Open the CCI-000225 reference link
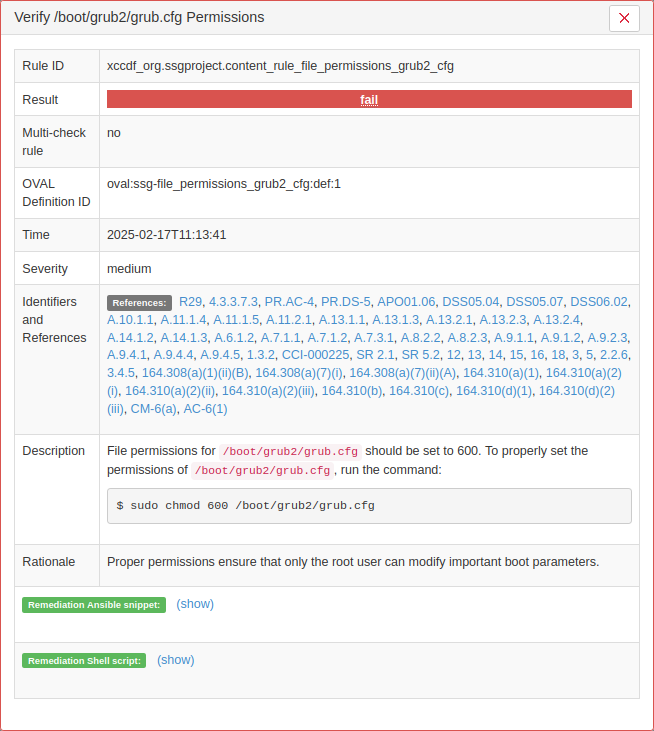This screenshot has height=731, width=654. [316, 355]
